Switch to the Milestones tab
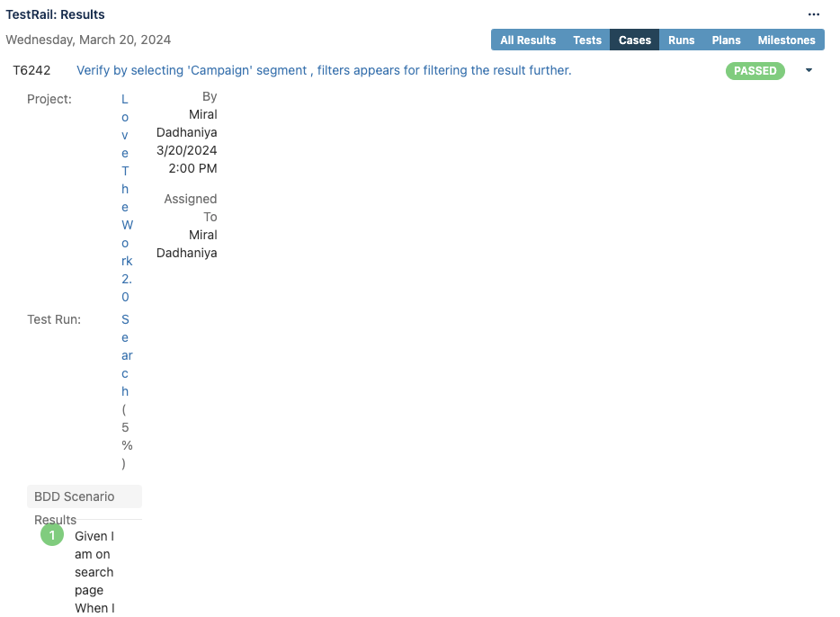Screen dimensions: 840x617 tap(786, 40)
